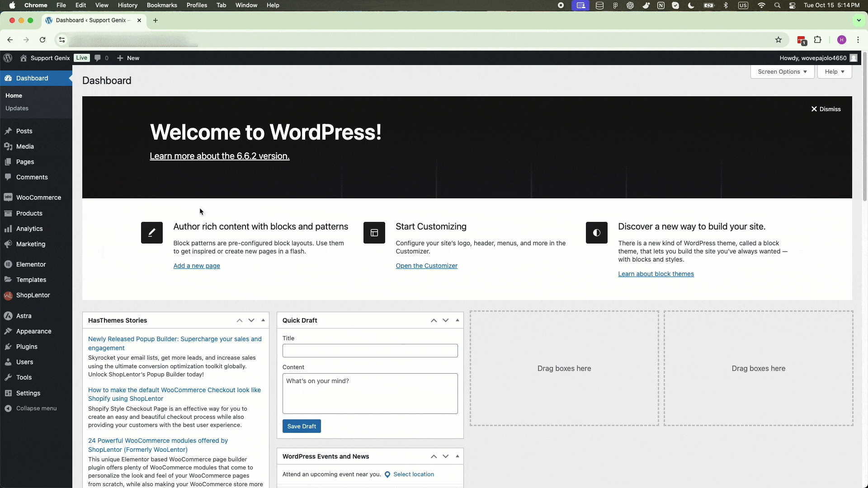
Task: Click the ShopLentor sidebar icon
Action: click(8, 295)
